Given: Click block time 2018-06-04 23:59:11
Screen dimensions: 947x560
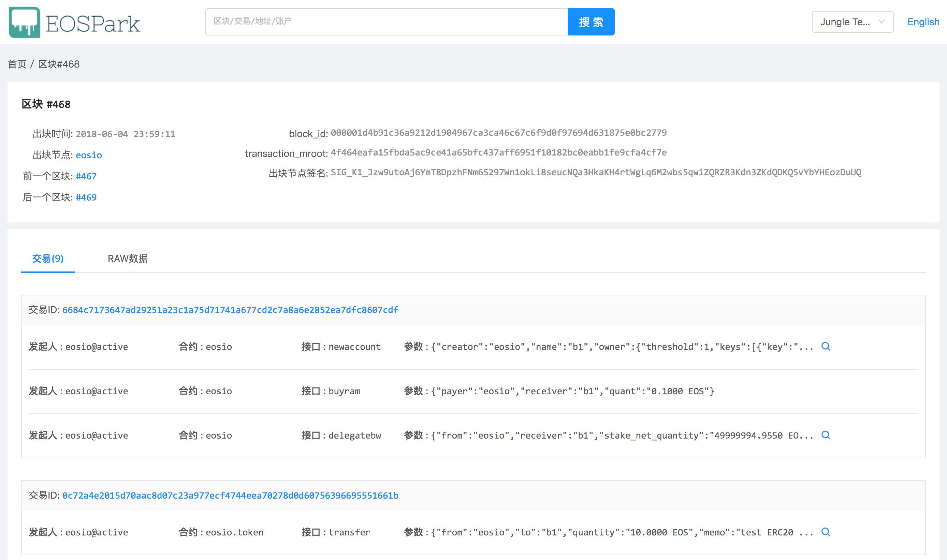Looking at the screenshot, I should tap(125, 134).
